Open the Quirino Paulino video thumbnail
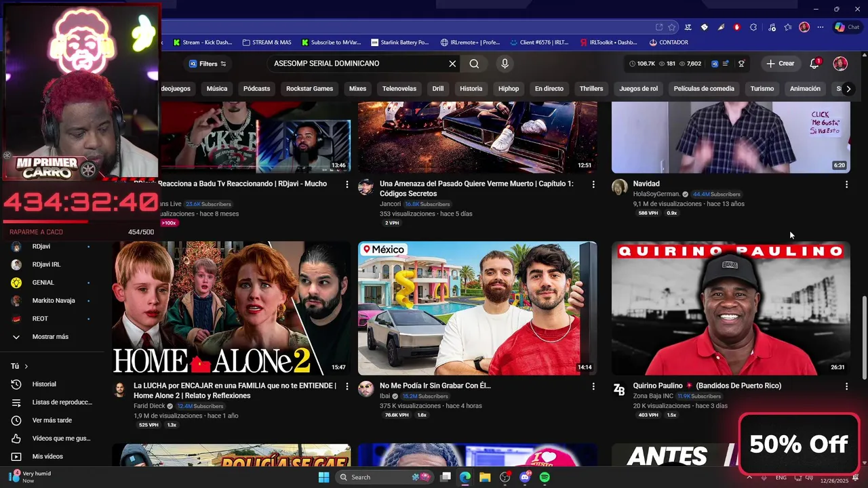This screenshot has height=488, width=868. (x=731, y=308)
